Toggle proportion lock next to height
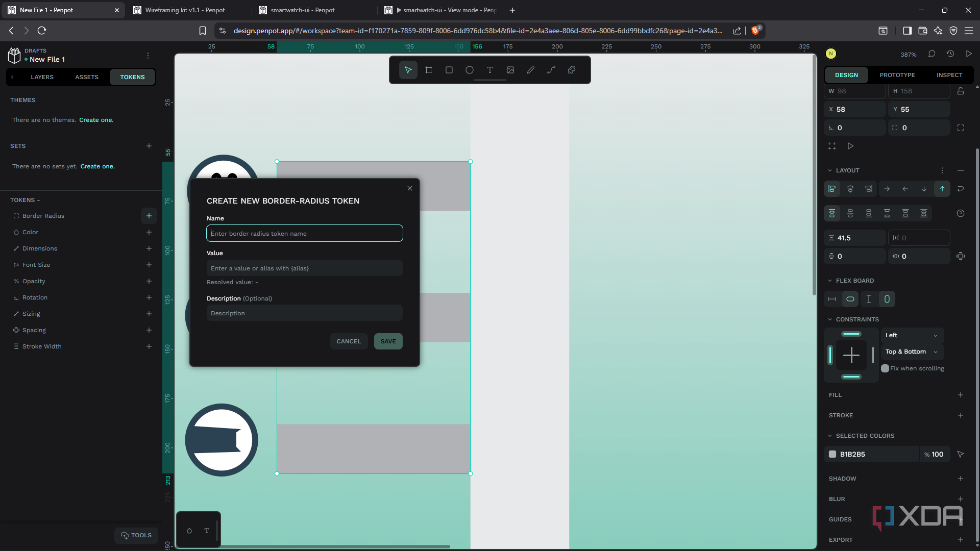The image size is (980, 551). 961,91
